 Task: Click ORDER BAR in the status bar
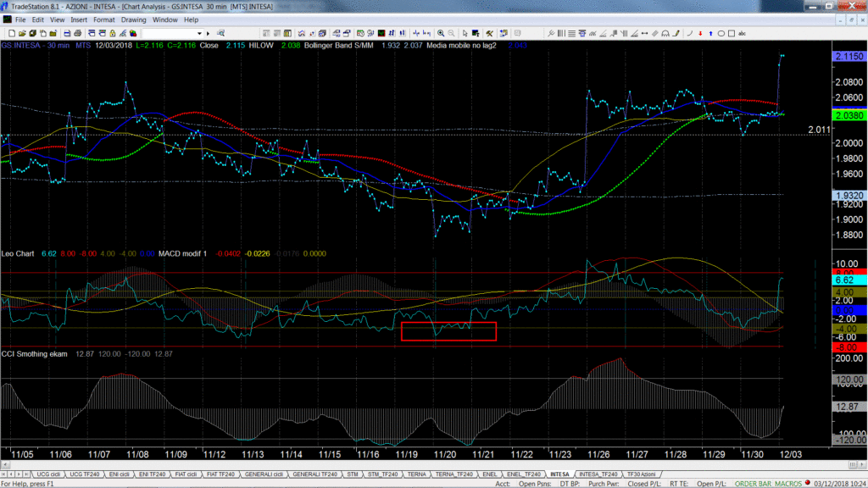coord(753,484)
